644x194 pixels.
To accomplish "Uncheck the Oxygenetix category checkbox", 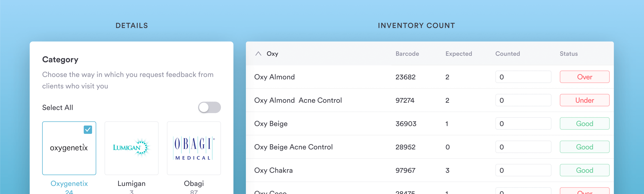I will 88,130.
